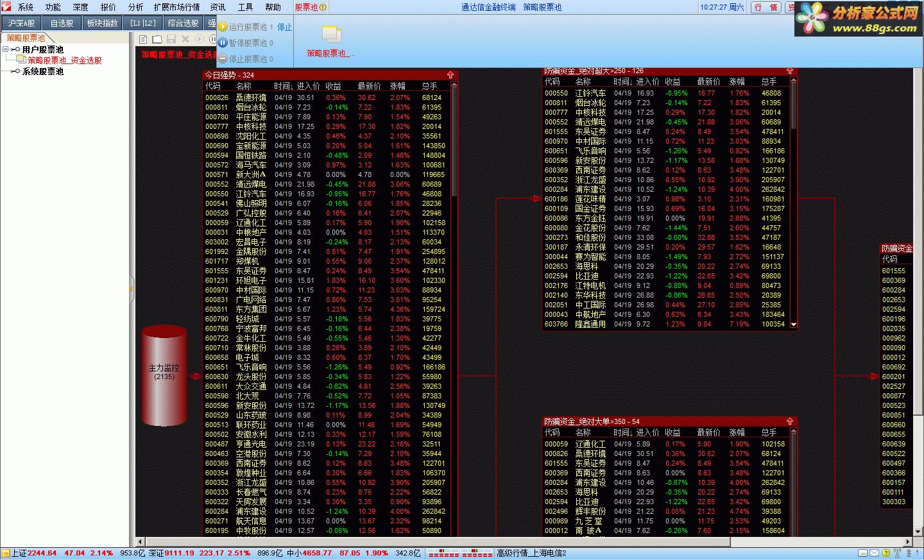Viewport: 924px width, 560px height.
Task: Select 系统股票池 tree item
Action: click(43, 71)
